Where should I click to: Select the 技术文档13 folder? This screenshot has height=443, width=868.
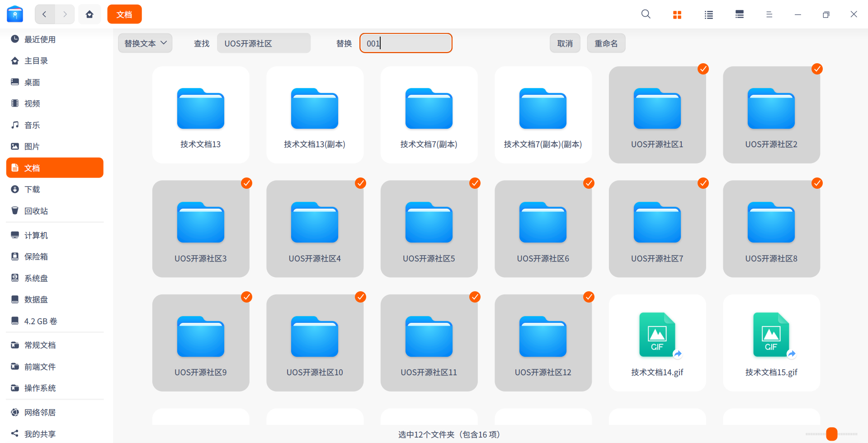(201, 115)
